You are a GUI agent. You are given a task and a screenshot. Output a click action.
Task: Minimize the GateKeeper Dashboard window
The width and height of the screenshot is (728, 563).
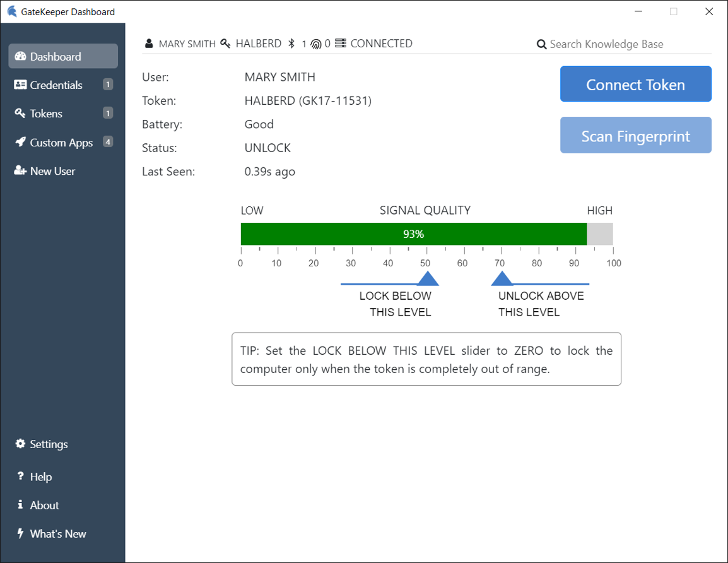638,11
